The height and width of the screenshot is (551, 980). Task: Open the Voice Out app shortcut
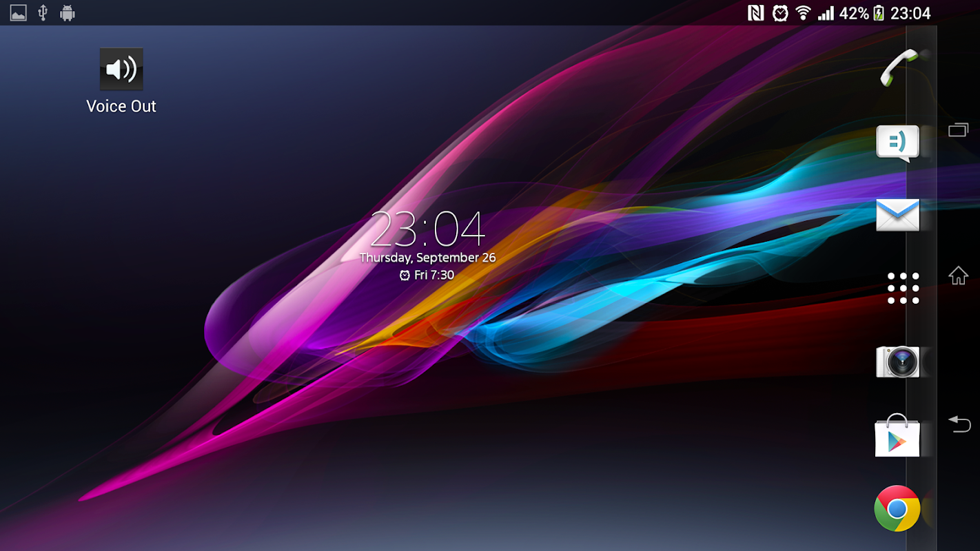pos(121,81)
